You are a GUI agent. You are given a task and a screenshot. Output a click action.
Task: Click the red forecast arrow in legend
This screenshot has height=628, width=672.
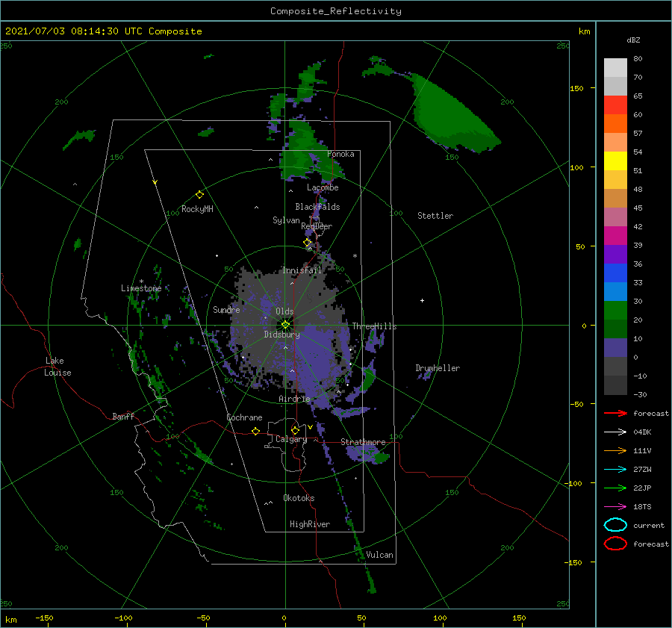[615, 413]
